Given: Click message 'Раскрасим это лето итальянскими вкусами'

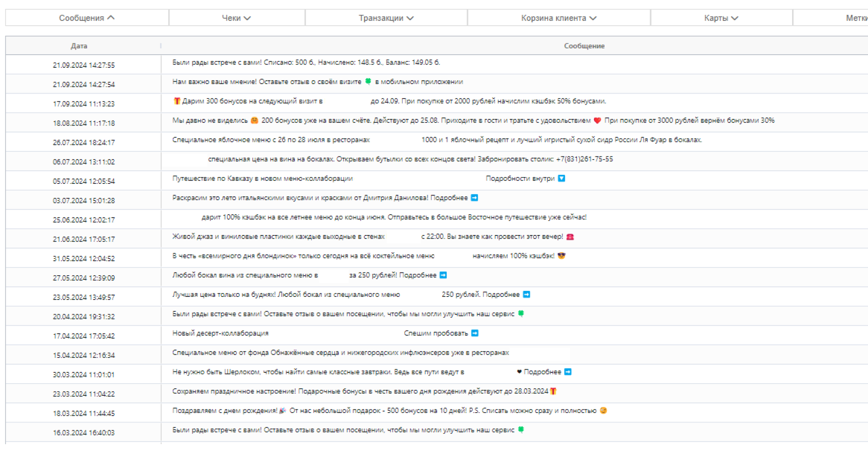Looking at the screenshot, I should tap(325, 198).
